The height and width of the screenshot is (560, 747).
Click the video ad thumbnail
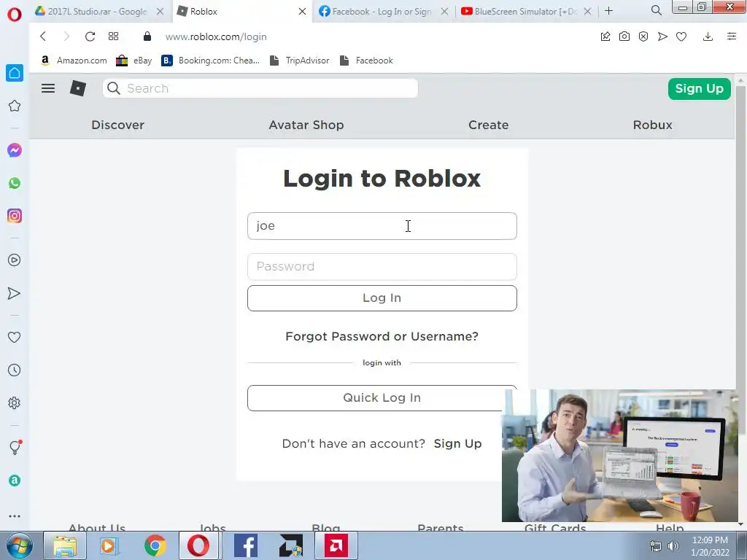(x=619, y=456)
